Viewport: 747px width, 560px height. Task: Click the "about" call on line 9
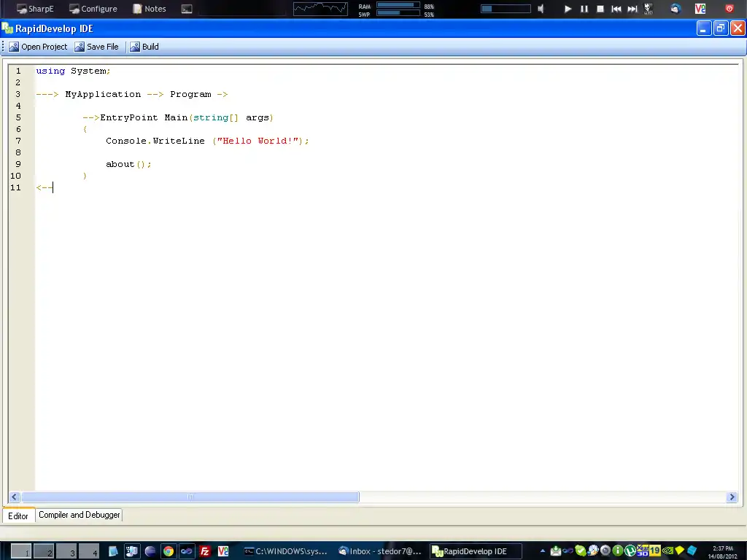[x=120, y=164]
